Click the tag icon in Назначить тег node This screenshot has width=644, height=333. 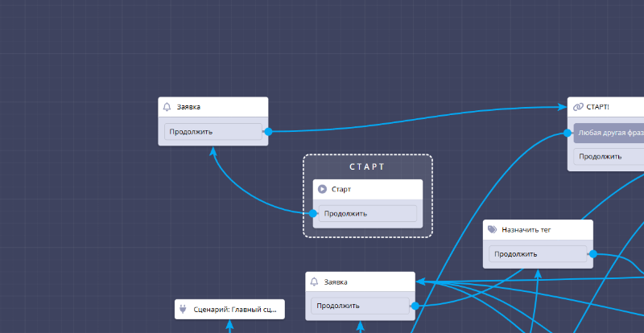(x=492, y=229)
